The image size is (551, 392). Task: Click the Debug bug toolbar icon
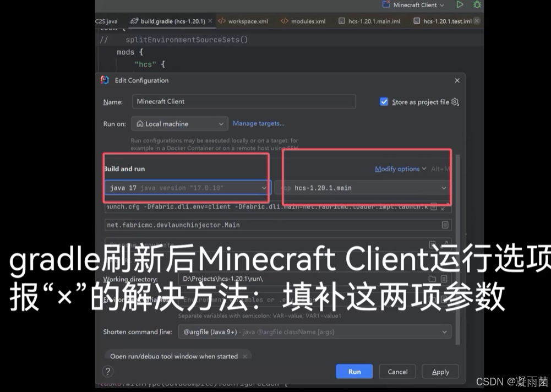[x=477, y=4]
